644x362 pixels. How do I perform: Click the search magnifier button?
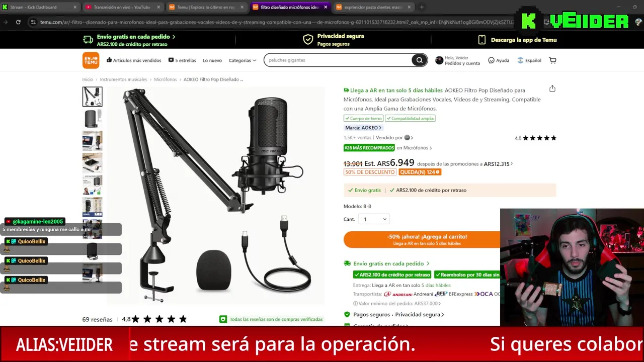tap(419, 60)
